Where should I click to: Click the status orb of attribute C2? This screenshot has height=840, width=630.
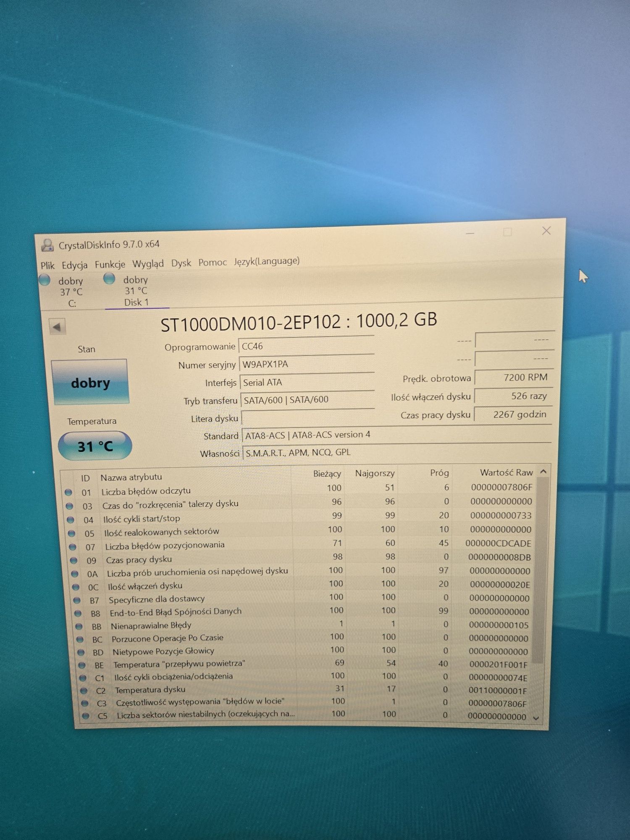(x=84, y=690)
